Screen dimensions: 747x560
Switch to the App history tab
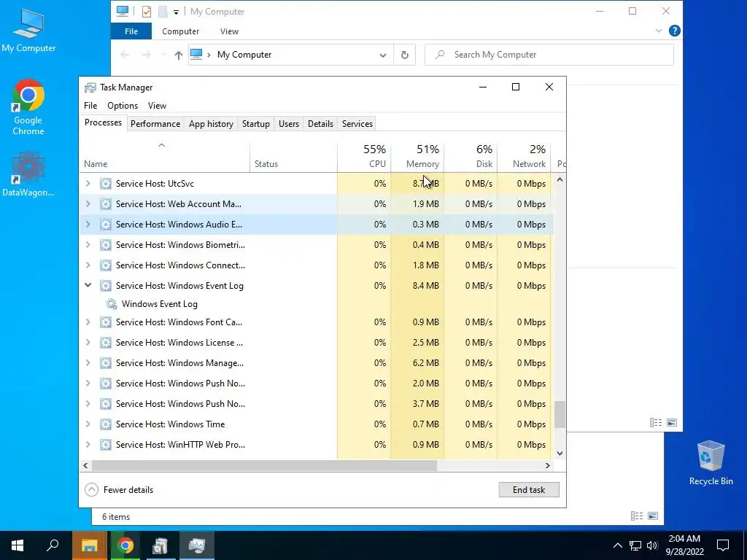pyautogui.click(x=211, y=124)
